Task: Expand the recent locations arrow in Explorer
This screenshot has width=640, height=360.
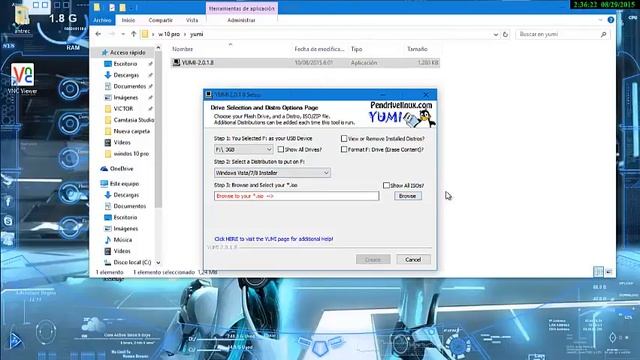Action: tap(123, 34)
